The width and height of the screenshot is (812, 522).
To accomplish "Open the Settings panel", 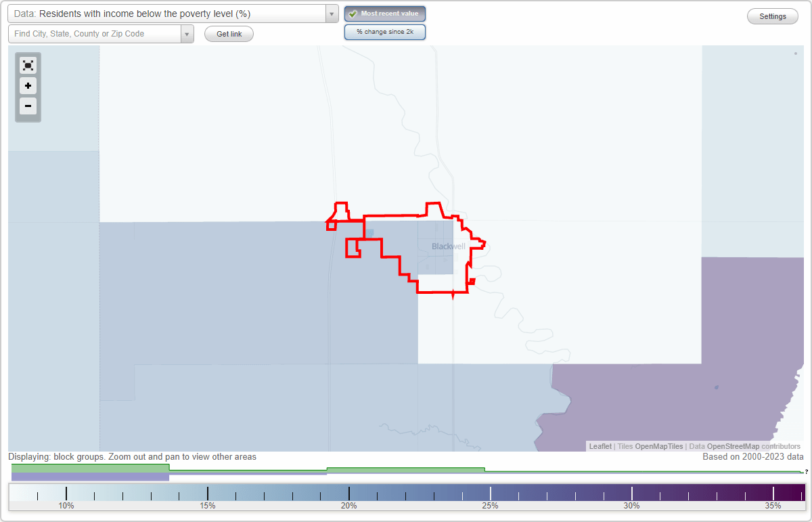I will click(x=772, y=16).
